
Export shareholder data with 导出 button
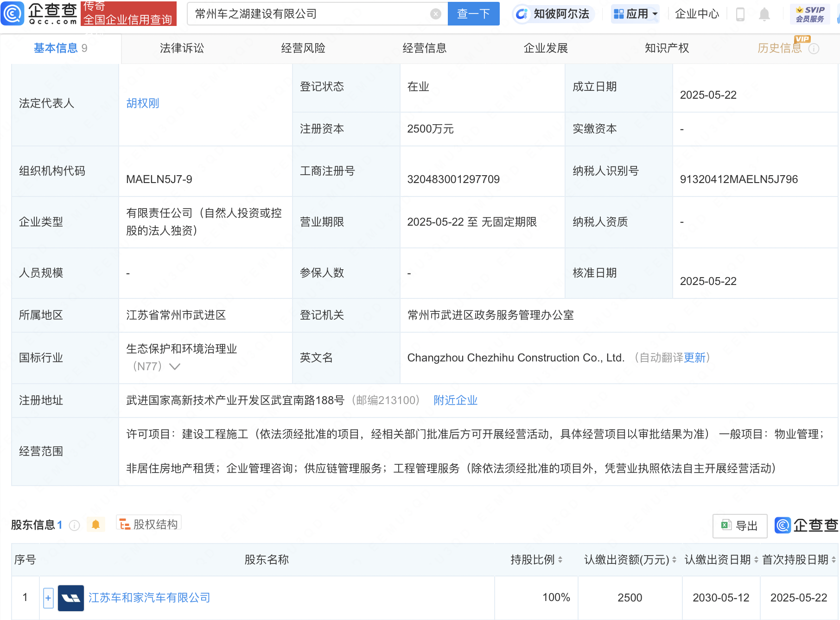tap(740, 526)
